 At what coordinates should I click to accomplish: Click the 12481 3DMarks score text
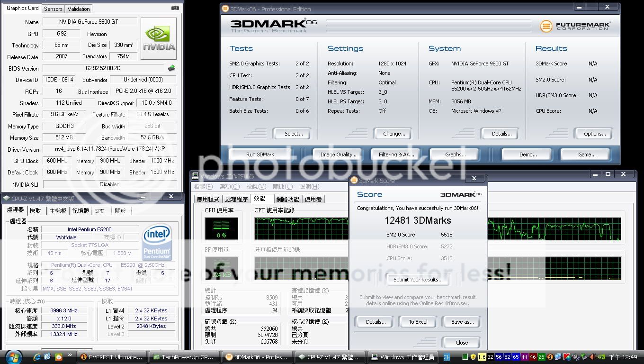click(418, 220)
